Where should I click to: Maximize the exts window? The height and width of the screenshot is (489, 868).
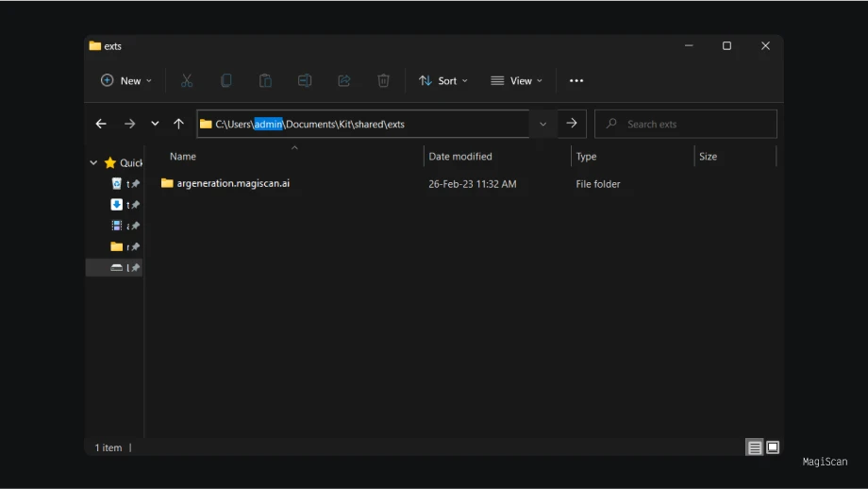click(x=726, y=46)
